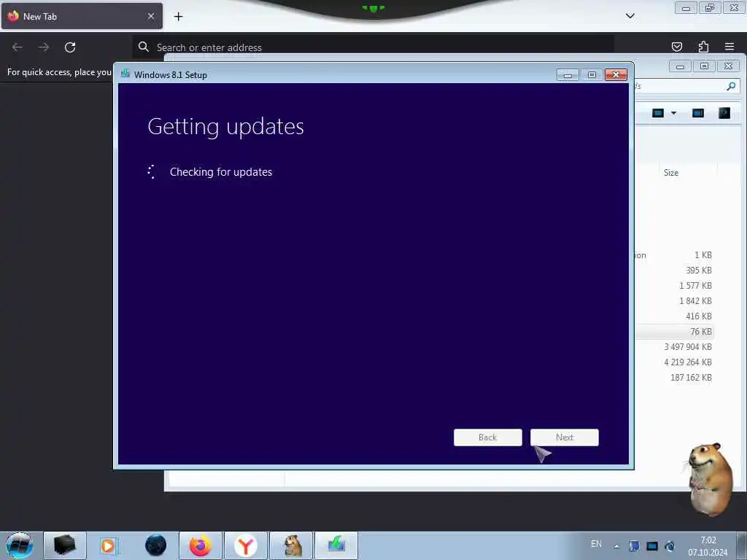Image resolution: width=747 pixels, height=560 pixels.
Task: Select the New Tab tab in Firefox
Action: tap(82, 16)
